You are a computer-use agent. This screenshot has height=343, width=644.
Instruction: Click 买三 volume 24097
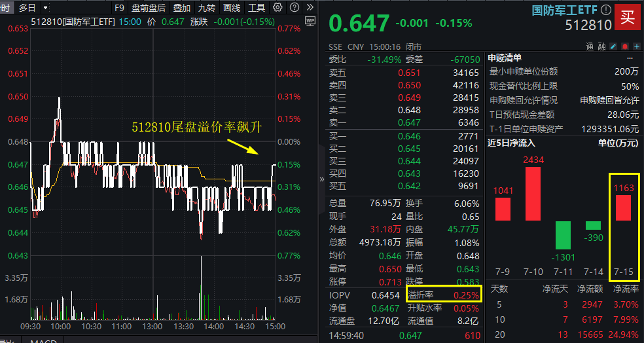click(x=466, y=161)
